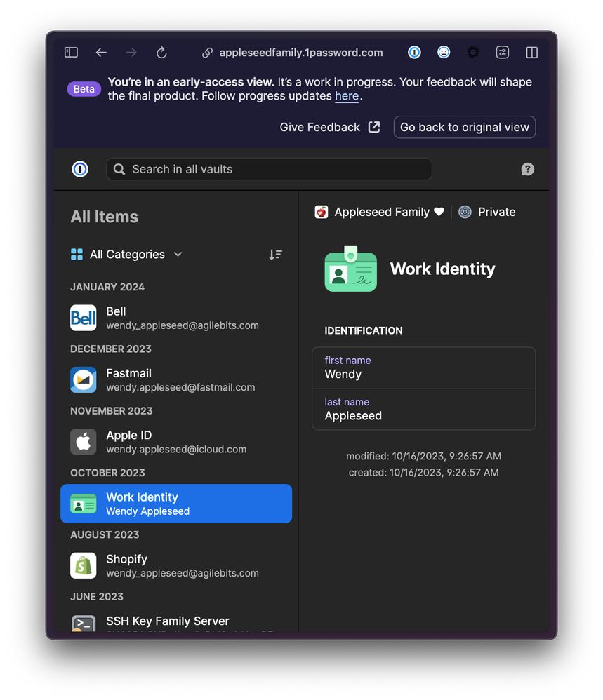Open the help question mark icon
Image resolution: width=603 pixels, height=700 pixels.
coord(527,169)
